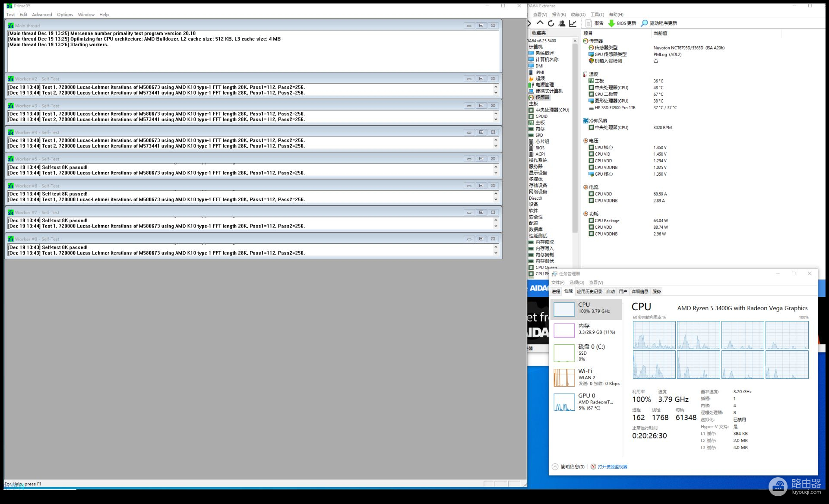Image resolution: width=829 pixels, height=504 pixels.
Task: Select 超频 overclock item in AIDA64 tree
Action: [540, 79]
